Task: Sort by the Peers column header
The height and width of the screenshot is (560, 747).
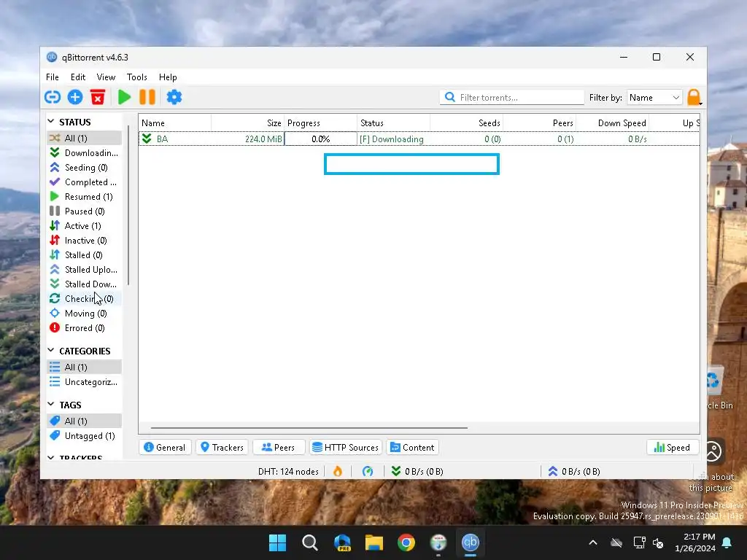Action: point(539,122)
